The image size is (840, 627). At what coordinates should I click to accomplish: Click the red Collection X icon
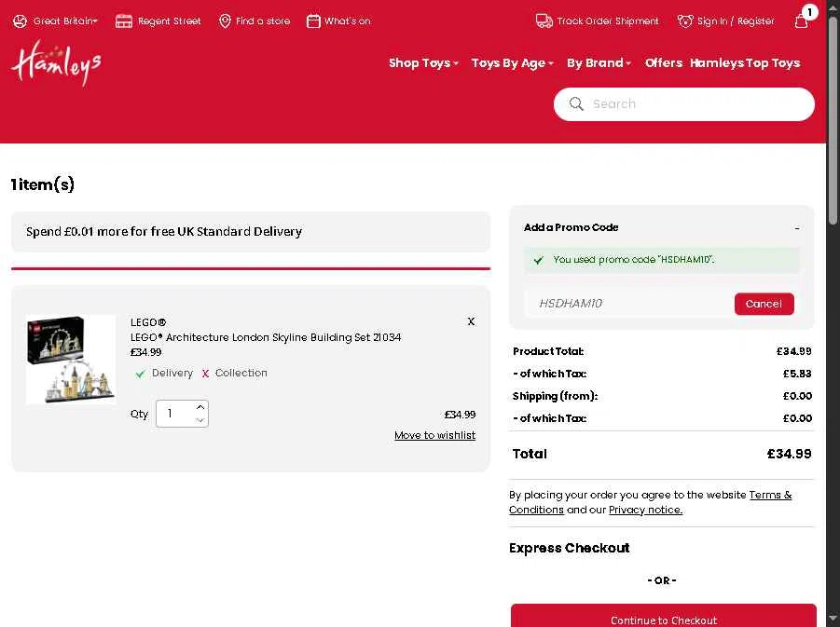(x=205, y=374)
